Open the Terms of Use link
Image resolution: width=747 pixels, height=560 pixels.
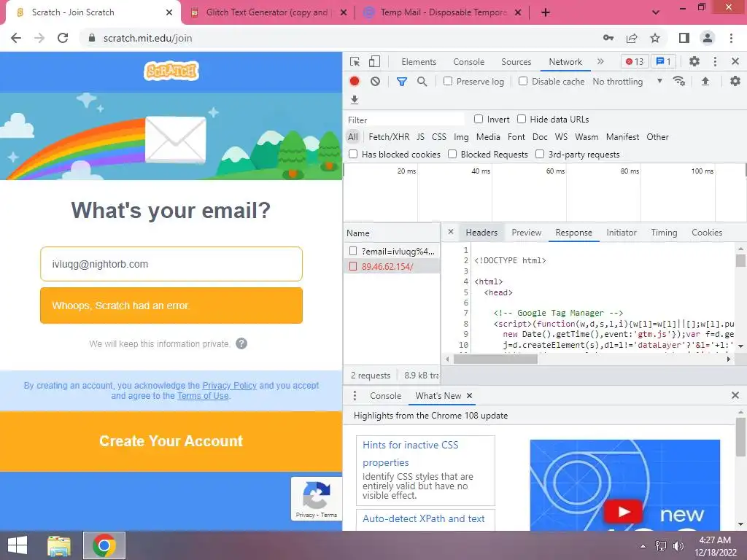[x=203, y=396]
